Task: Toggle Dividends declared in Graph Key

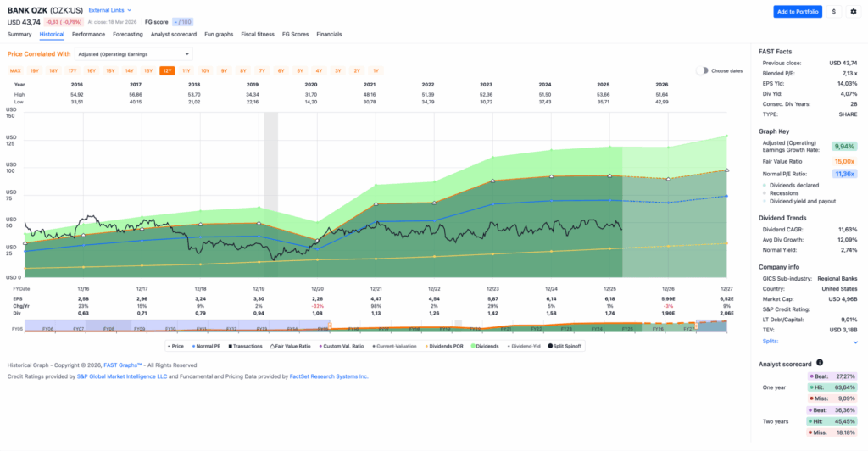Action: [794, 184]
